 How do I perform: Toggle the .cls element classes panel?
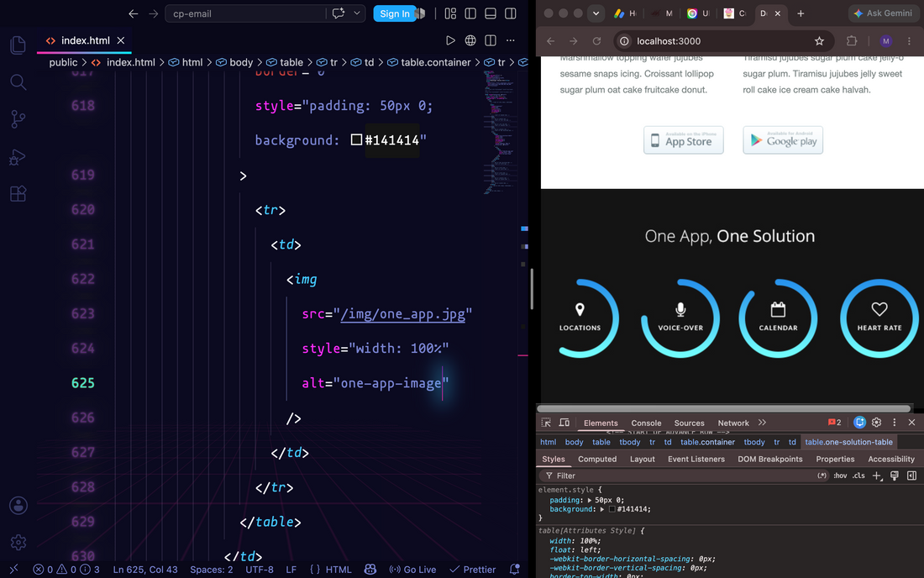(858, 476)
